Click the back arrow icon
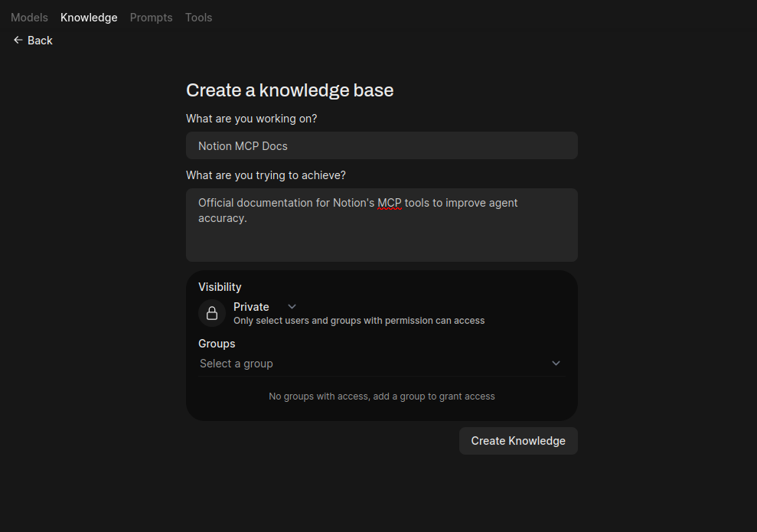The height and width of the screenshot is (532, 757). coord(17,40)
